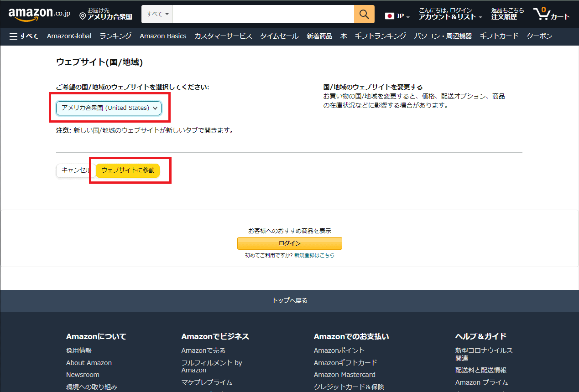Open 配送料と配送情報 footer link

(481, 370)
